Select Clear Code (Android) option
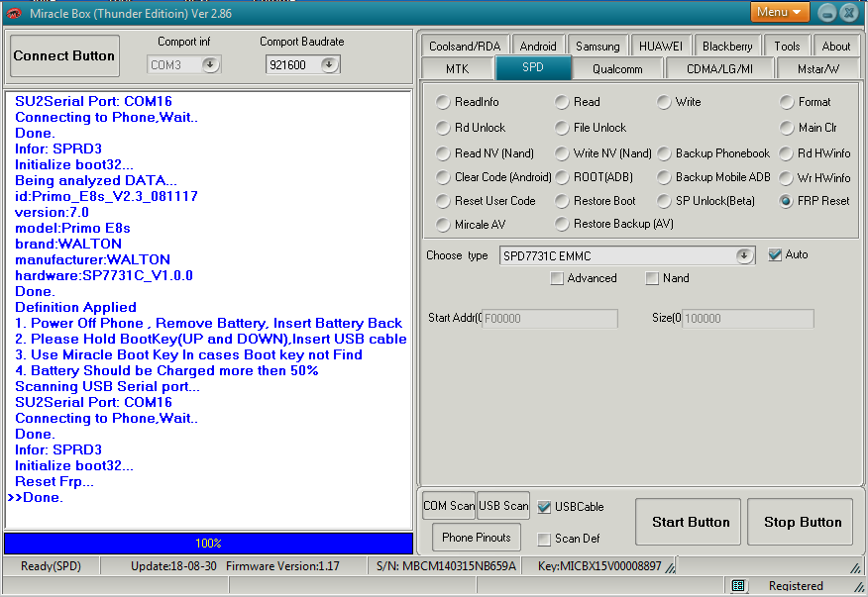The image size is (868, 597). coord(493,177)
